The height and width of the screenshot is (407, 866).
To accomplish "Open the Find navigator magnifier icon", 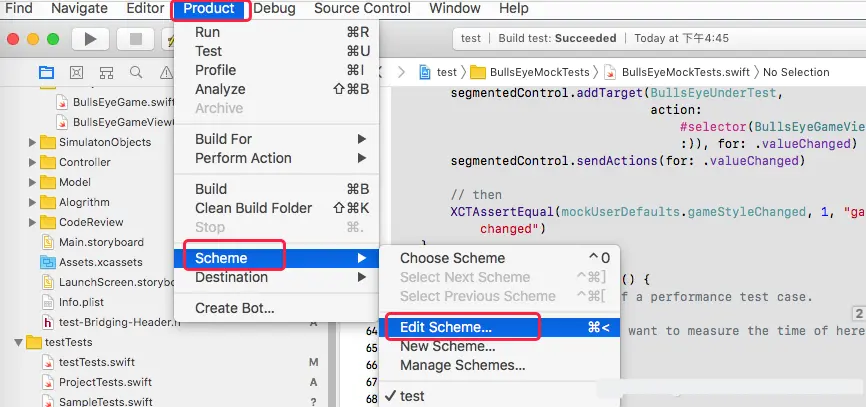I will click(x=136, y=72).
